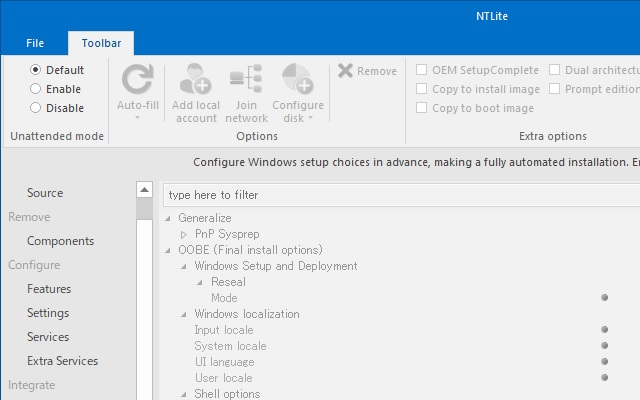Collapse the Windows localization node

(184, 315)
